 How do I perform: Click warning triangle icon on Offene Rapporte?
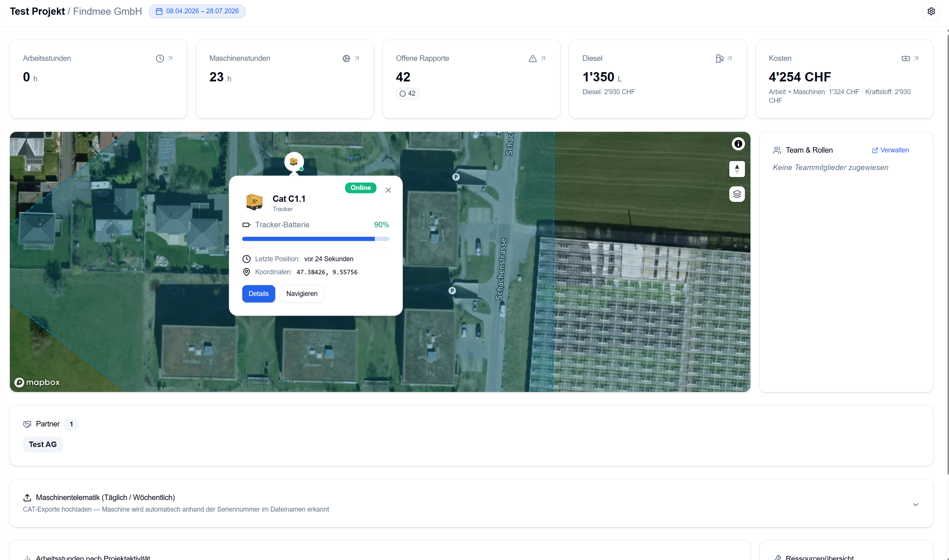(x=533, y=59)
